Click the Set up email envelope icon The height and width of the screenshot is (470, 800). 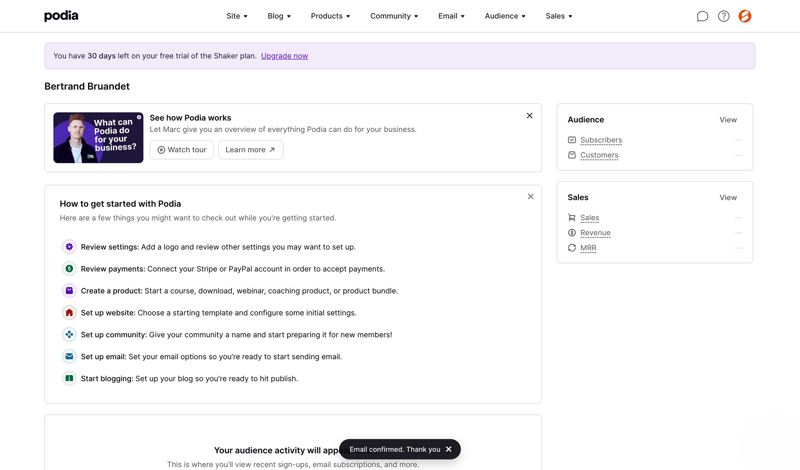click(x=69, y=357)
